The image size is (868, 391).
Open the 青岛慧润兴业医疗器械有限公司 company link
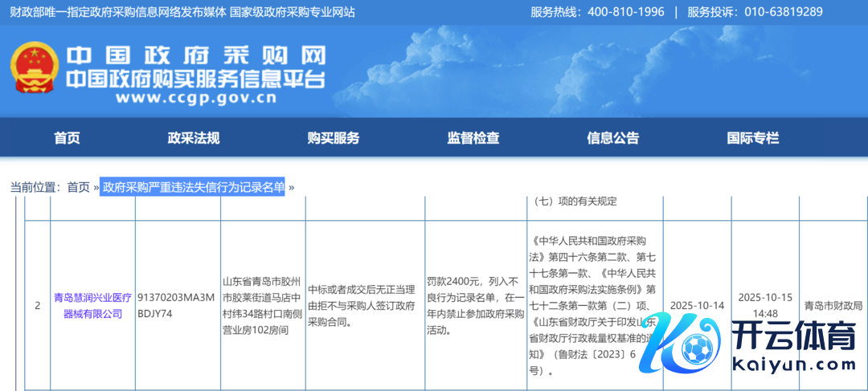point(93,305)
